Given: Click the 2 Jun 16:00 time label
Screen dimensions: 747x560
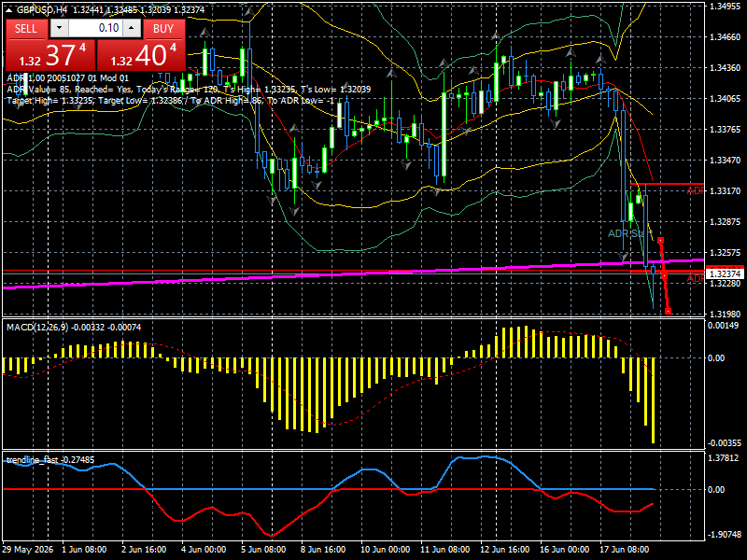Looking at the screenshot, I should coord(144,550).
